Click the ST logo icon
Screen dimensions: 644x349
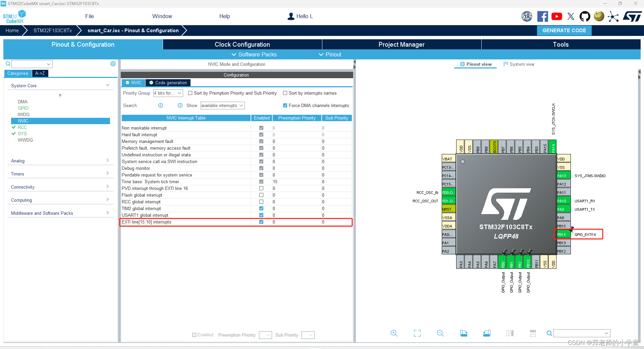632,16
